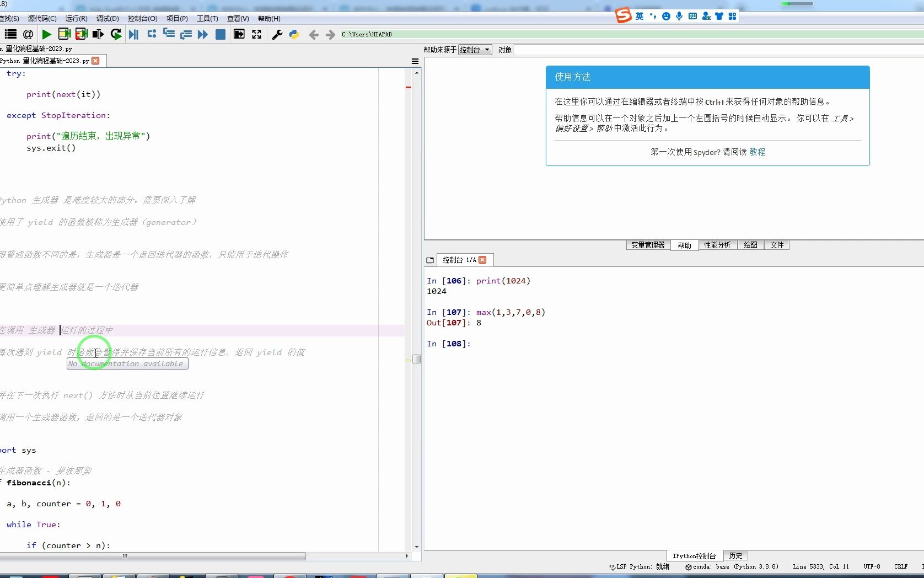Open editor pane options hamburger menu

coord(415,61)
